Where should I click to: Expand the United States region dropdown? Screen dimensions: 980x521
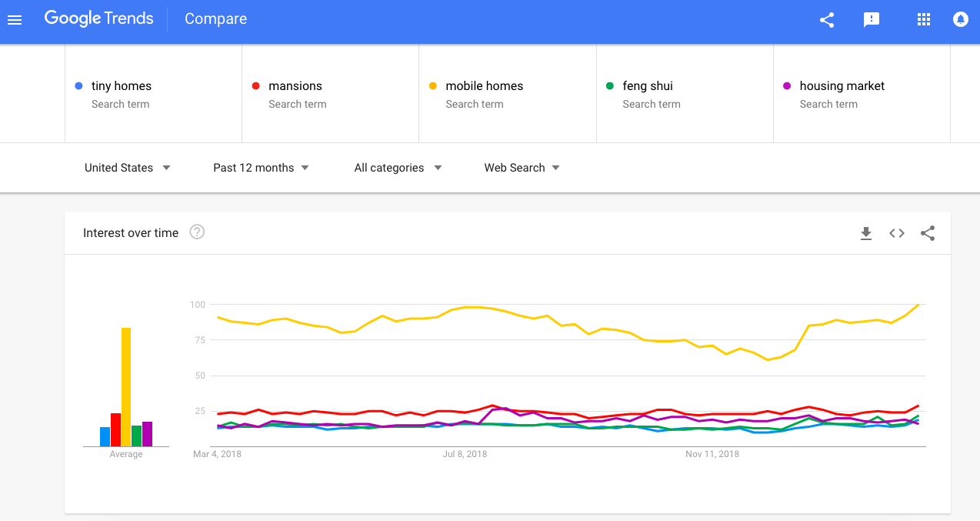pyautogui.click(x=127, y=167)
